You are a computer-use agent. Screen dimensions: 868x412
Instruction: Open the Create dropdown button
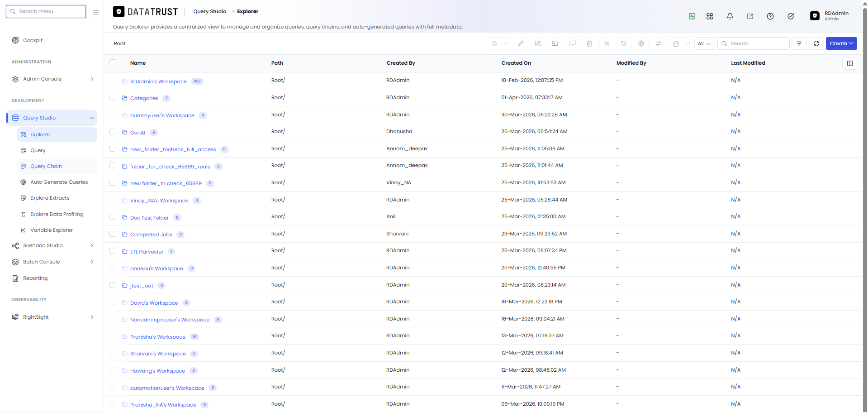[841, 43]
